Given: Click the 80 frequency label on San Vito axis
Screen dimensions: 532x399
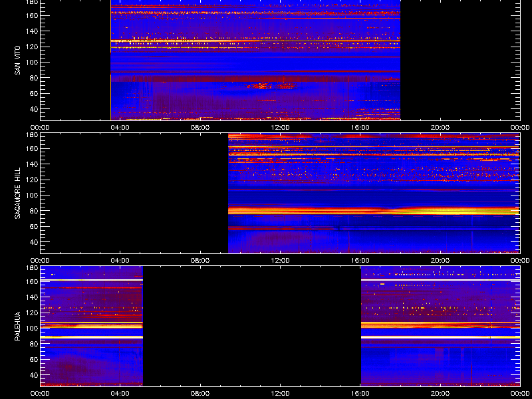Looking at the screenshot, I should [x=34, y=78].
